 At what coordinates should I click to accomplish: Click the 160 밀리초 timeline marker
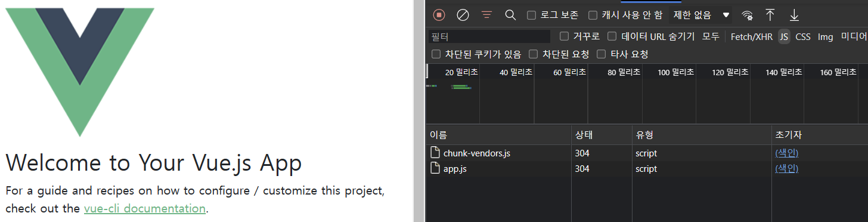point(838,72)
